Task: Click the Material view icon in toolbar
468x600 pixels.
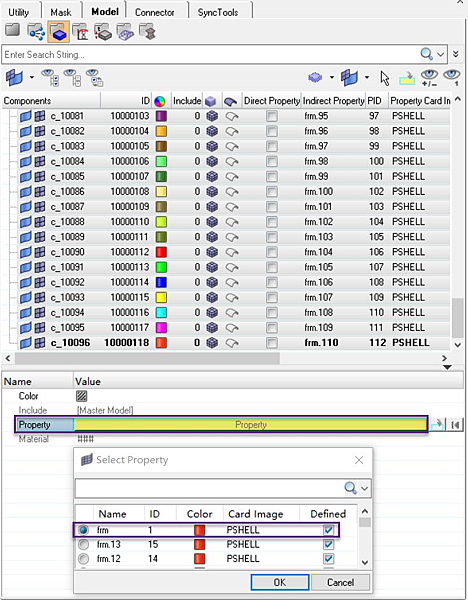Action: (103, 32)
